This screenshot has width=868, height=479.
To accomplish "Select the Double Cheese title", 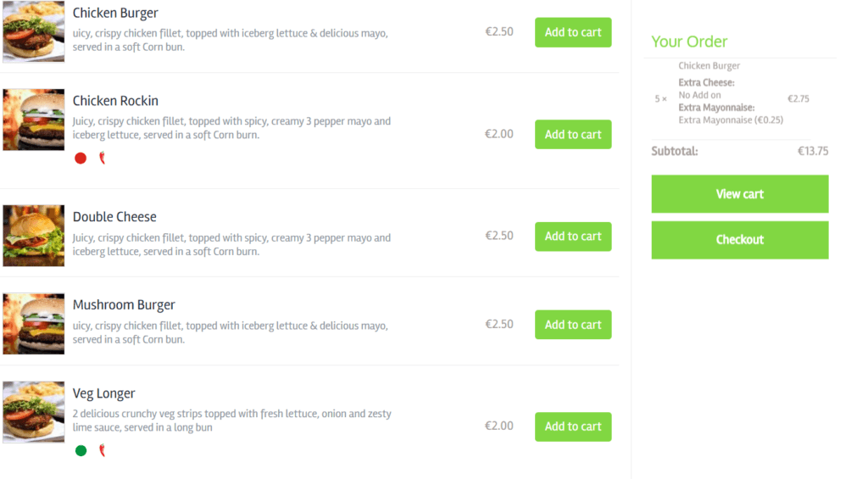I will pyautogui.click(x=114, y=216).
